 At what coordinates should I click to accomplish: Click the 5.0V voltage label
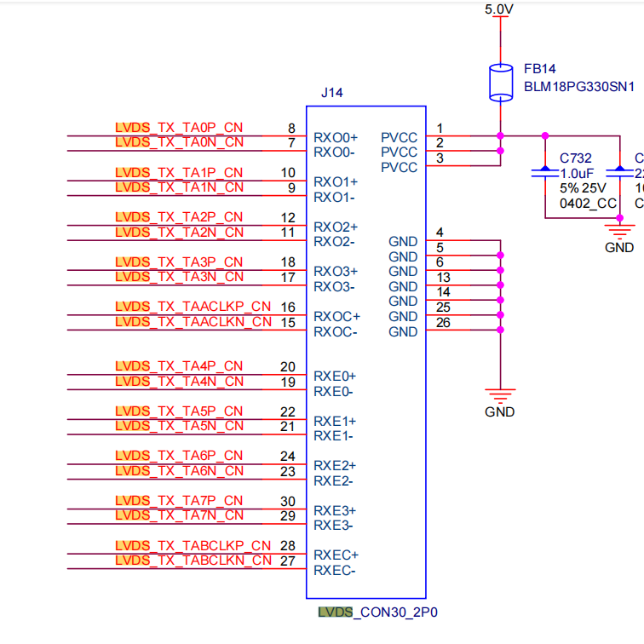pyautogui.click(x=499, y=9)
